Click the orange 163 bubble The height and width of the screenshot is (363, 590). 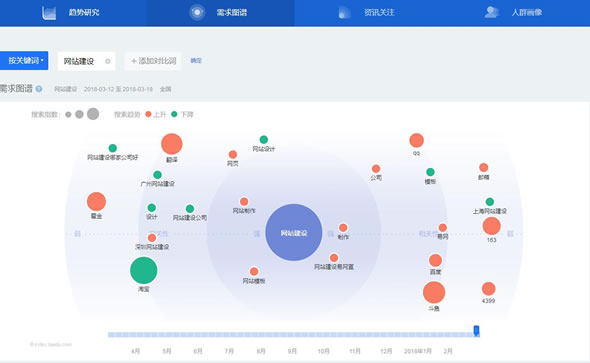pyautogui.click(x=491, y=226)
